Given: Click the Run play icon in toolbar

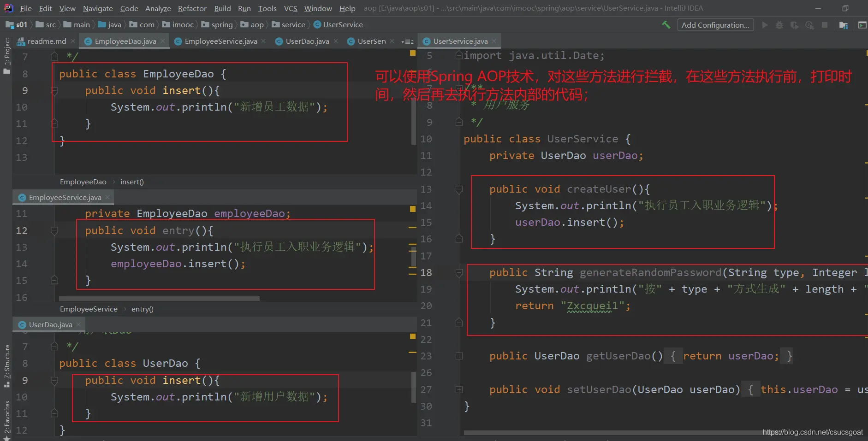Looking at the screenshot, I should tap(765, 25).
